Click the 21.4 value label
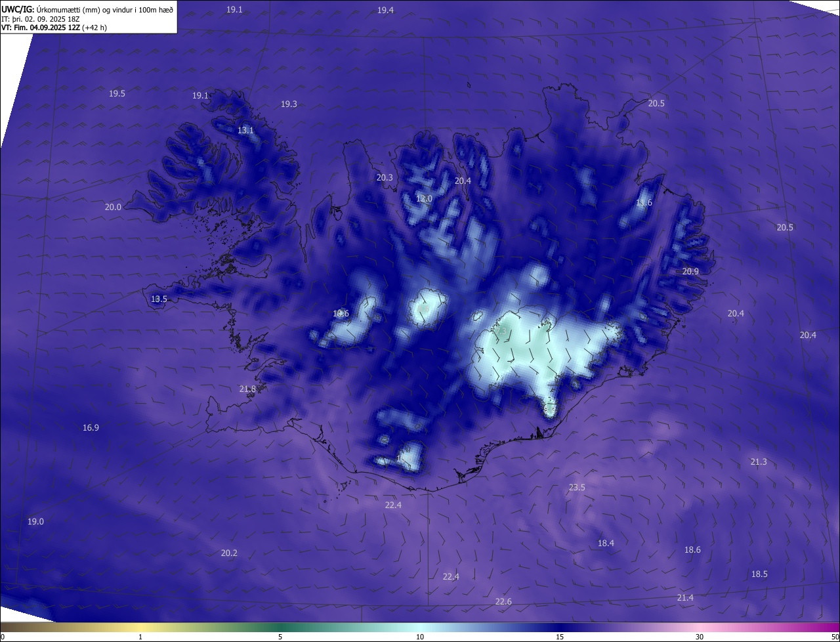The image size is (840, 642). [685, 598]
